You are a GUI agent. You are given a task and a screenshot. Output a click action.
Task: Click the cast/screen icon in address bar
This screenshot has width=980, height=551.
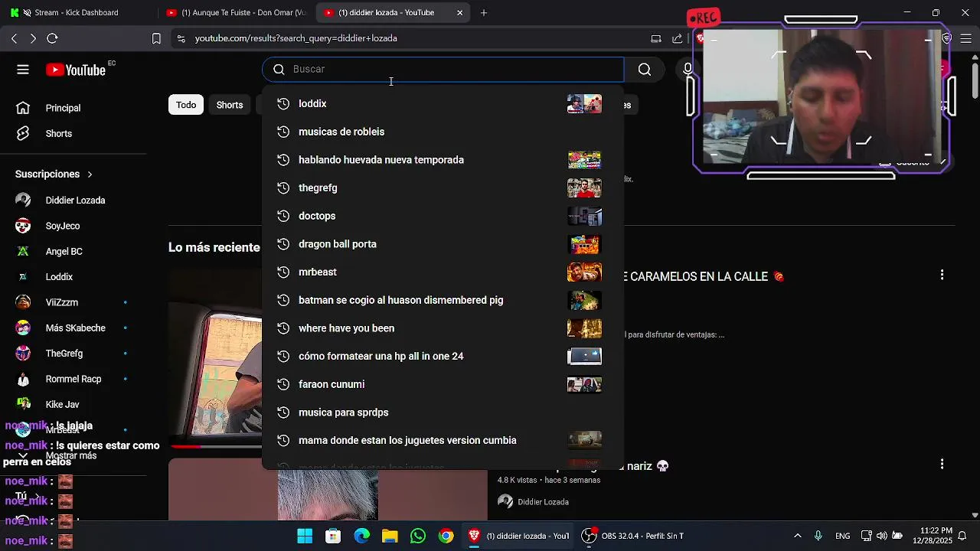(x=656, y=38)
